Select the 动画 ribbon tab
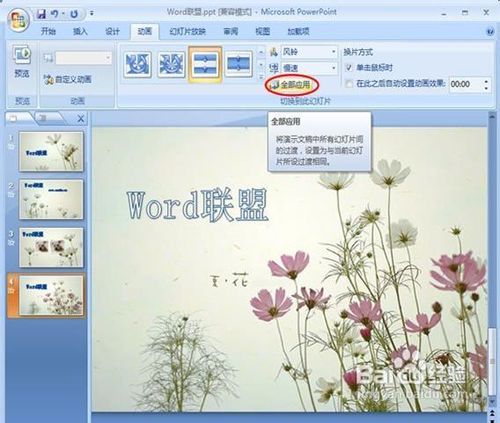The width and height of the screenshot is (500, 423). (145, 32)
